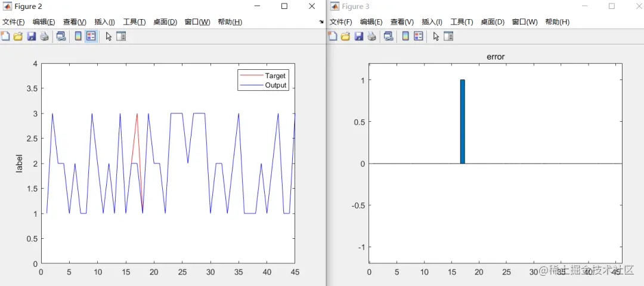
Task: Open 帮助(H) menu in Figure 3
Action: [x=557, y=22]
